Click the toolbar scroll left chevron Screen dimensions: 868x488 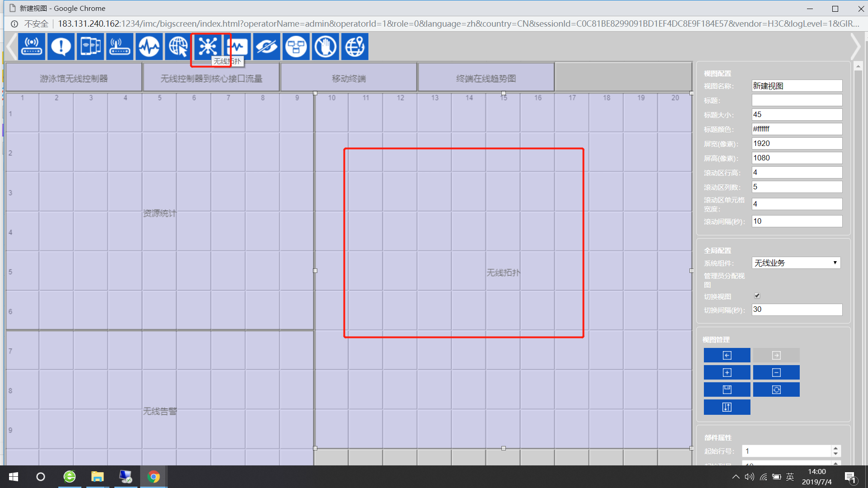[x=12, y=46]
